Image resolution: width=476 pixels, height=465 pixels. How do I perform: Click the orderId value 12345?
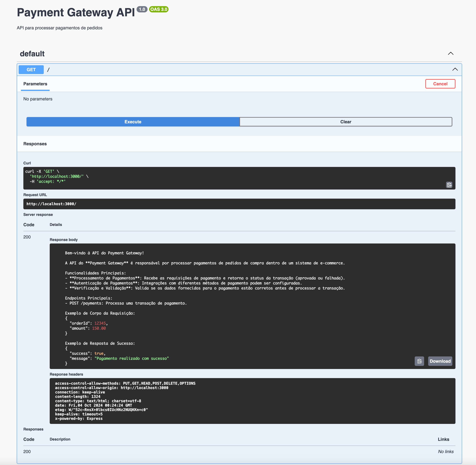[x=100, y=323]
